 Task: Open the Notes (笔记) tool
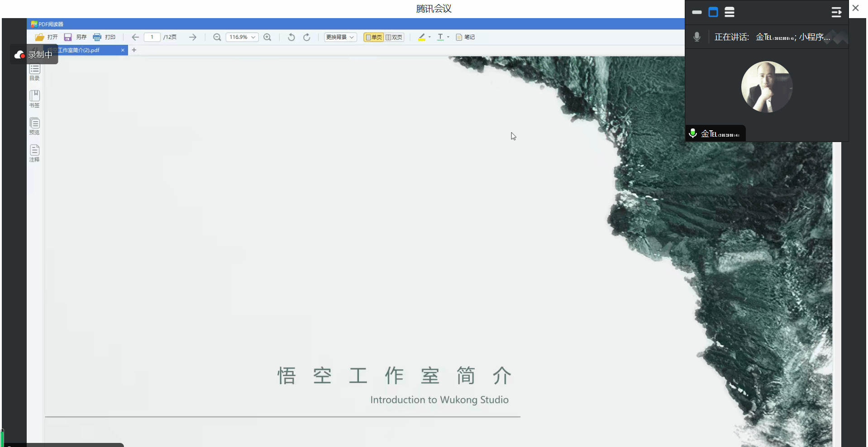click(465, 37)
